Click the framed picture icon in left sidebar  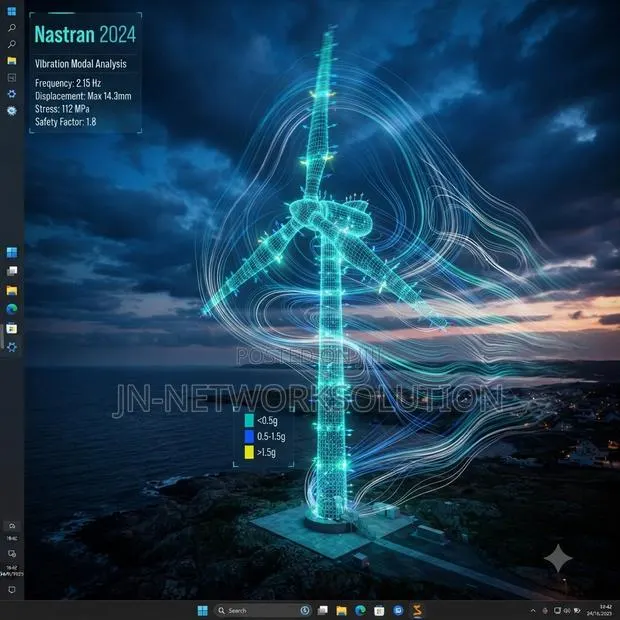pyautogui.click(x=12, y=78)
